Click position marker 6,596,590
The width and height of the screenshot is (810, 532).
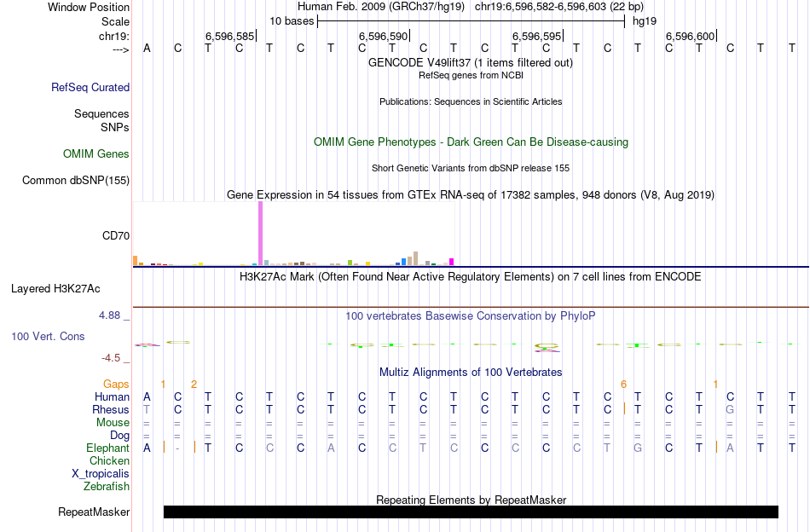point(384,36)
